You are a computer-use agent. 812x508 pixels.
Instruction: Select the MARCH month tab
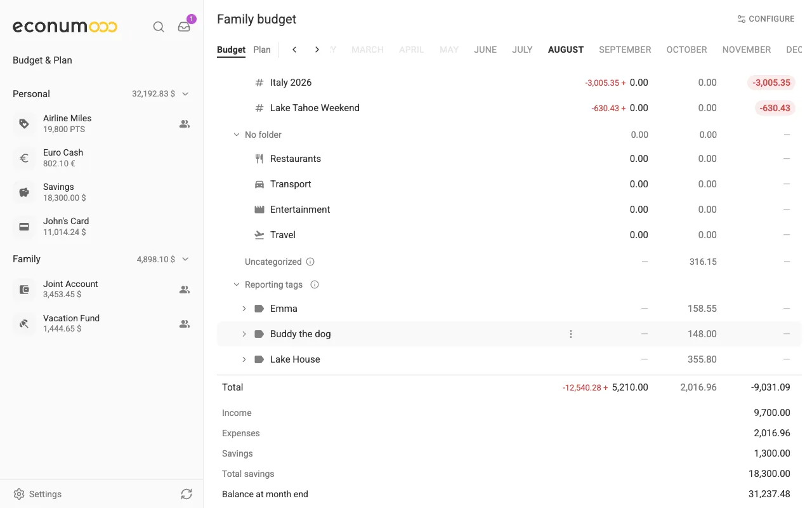point(368,50)
